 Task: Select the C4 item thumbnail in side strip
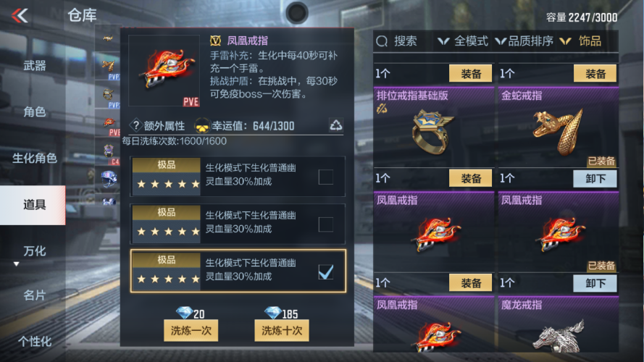pos(109,153)
